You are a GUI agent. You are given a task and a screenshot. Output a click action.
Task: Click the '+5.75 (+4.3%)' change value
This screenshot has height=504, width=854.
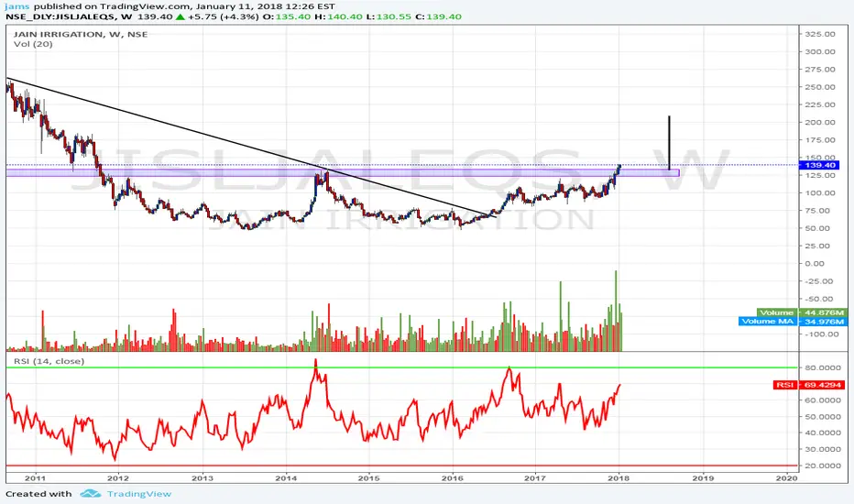223,16
